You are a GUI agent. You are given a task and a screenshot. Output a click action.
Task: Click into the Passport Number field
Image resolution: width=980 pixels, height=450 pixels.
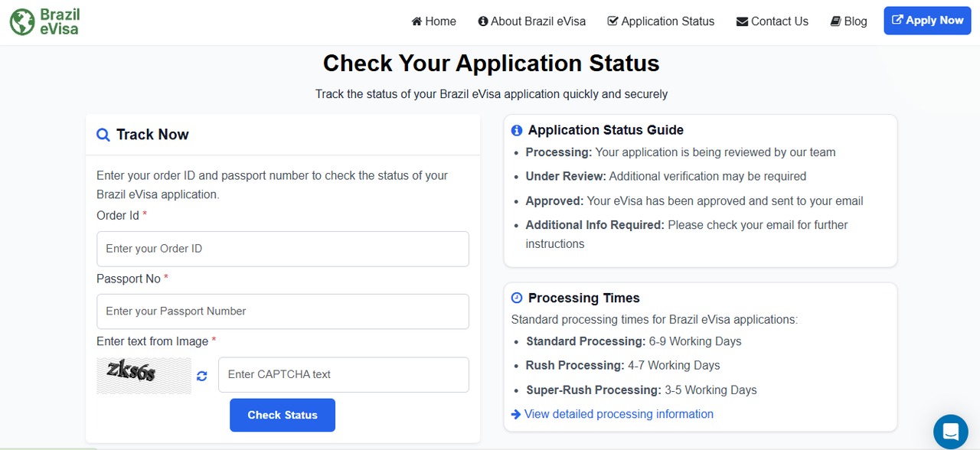click(283, 311)
